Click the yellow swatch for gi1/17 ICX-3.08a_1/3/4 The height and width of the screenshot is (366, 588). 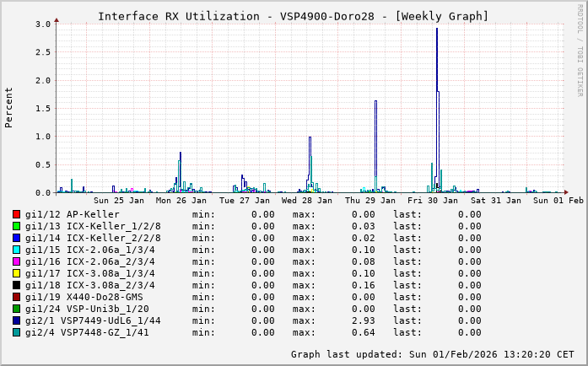(x=17, y=273)
